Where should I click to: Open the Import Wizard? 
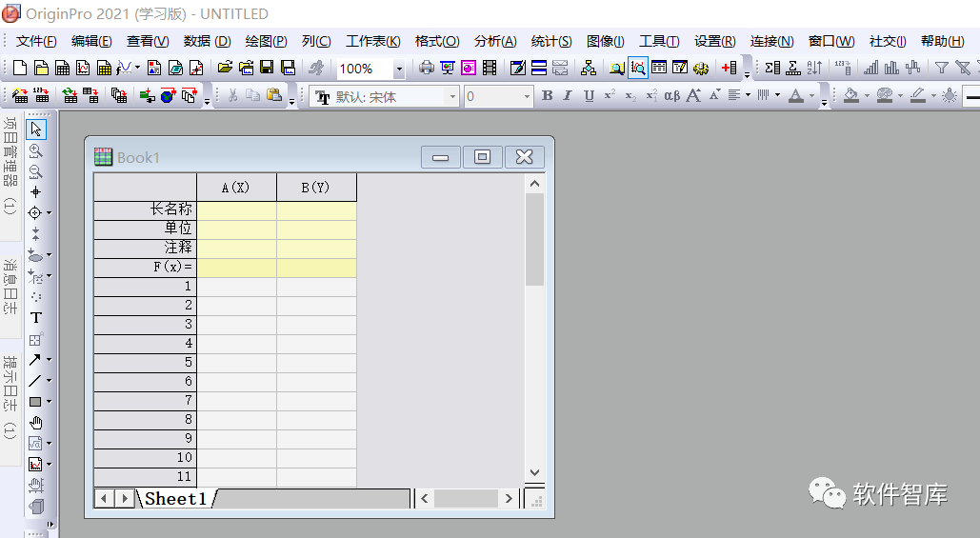click(x=20, y=95)
